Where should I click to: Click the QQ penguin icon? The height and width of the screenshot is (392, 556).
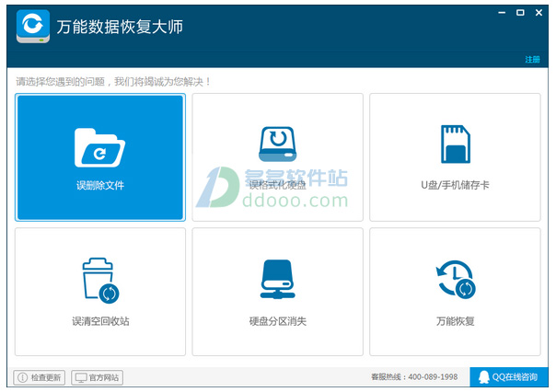point(483,377)
